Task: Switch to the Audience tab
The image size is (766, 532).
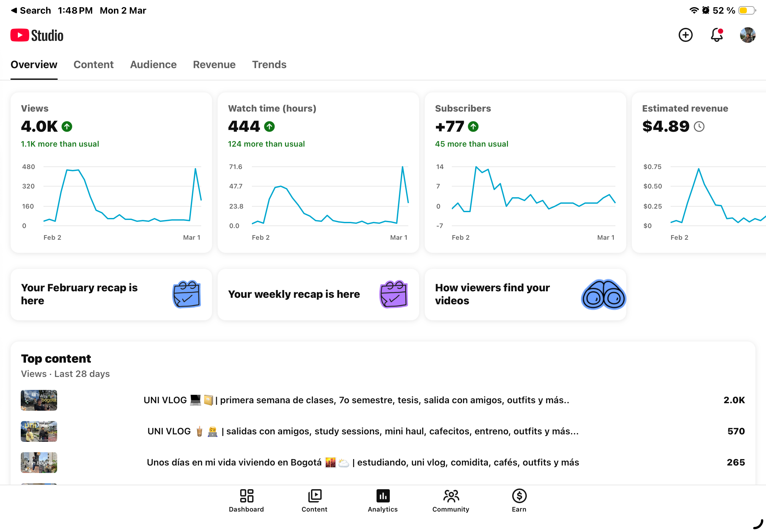Action: [x=153, y=64]
